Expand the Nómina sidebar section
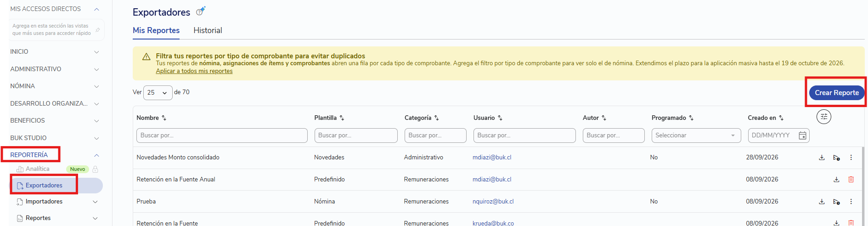Screen dimensions: 868x226 (x=96, y=86)
